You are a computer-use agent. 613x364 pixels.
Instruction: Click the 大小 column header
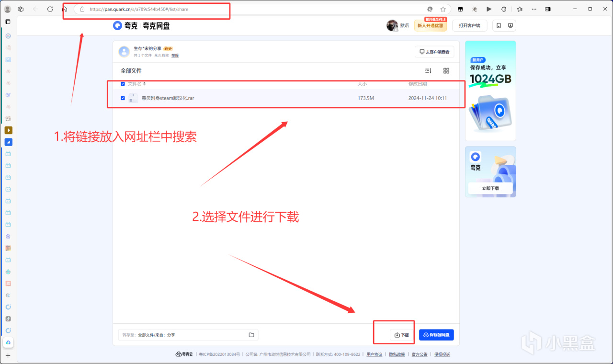click(x=362, y=84)
